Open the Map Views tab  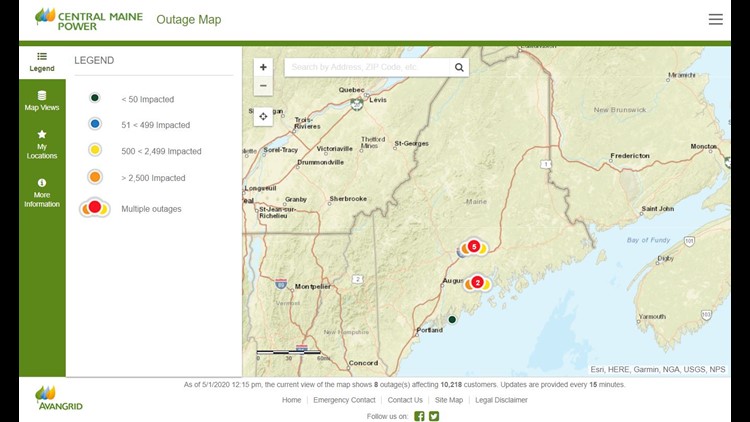tap(42, 100)
